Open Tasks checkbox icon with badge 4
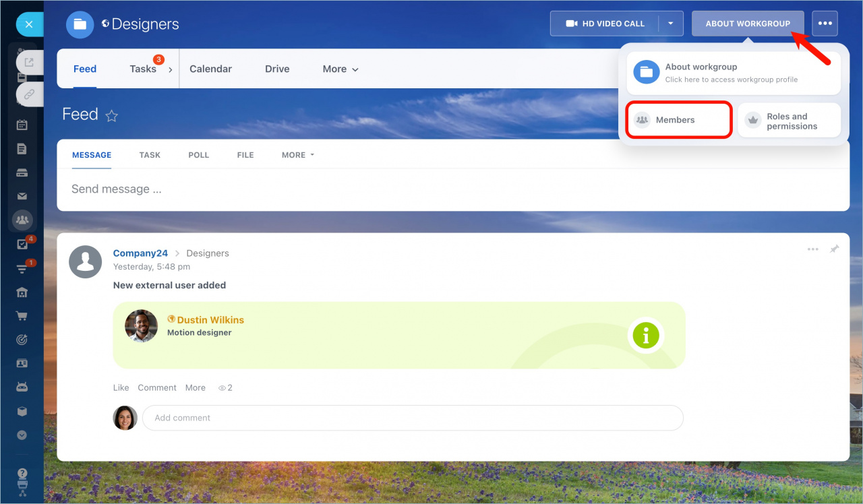 click(x=23, y=244)
